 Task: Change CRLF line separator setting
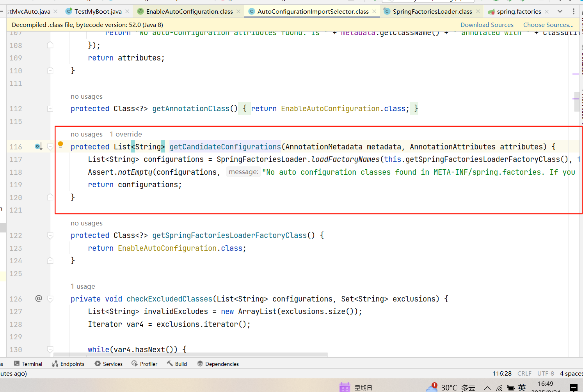[x=524, y=374]
